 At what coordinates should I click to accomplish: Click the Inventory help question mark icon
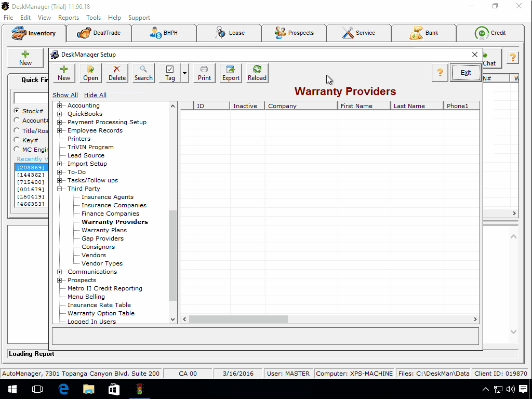tap(513, 58)
